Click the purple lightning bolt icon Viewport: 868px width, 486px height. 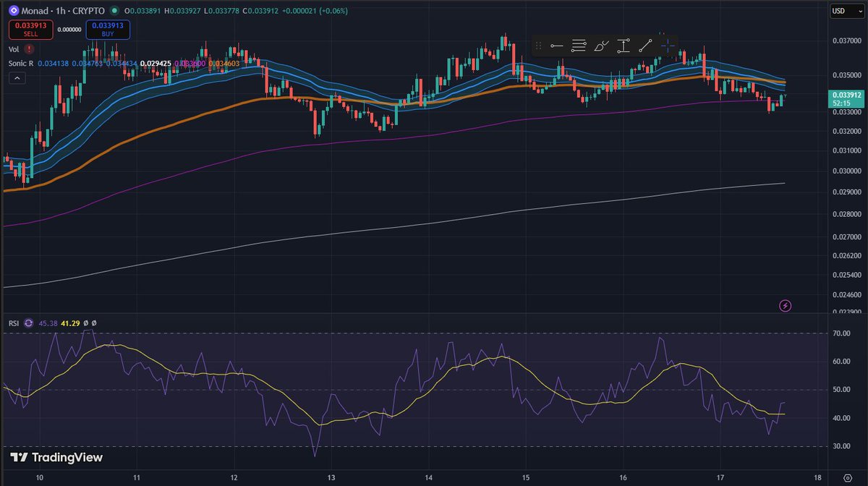785,306
